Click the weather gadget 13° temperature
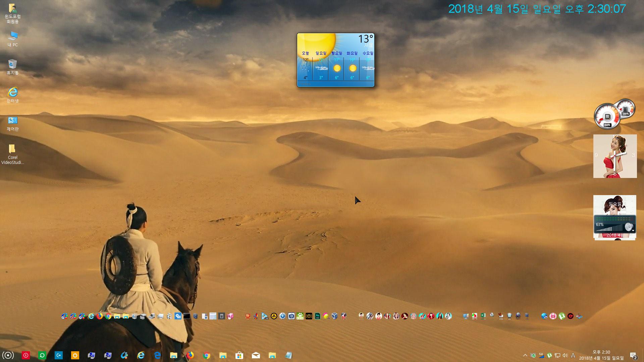Screen dimensions: 644x362 365,39
